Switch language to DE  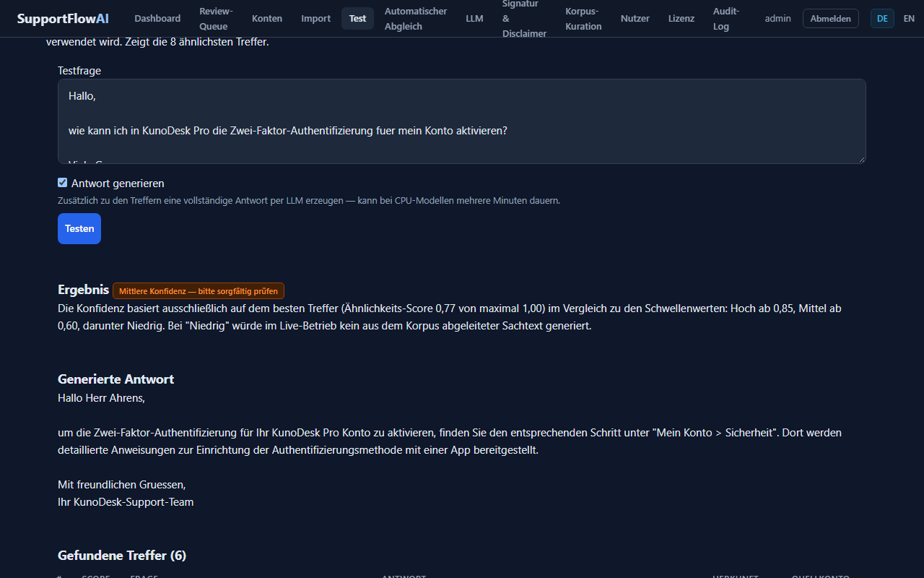(882, 19)
